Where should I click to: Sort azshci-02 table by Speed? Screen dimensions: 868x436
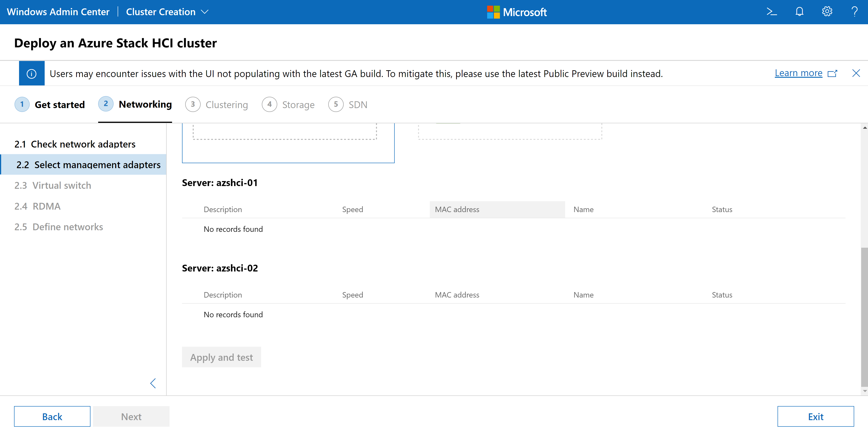pos(353,295)
